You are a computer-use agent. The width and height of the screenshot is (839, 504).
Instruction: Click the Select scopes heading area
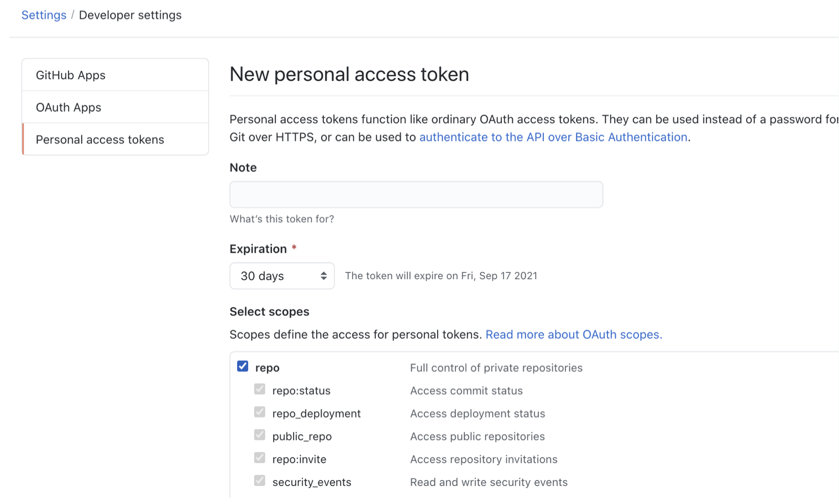click(x=269, y=311)
